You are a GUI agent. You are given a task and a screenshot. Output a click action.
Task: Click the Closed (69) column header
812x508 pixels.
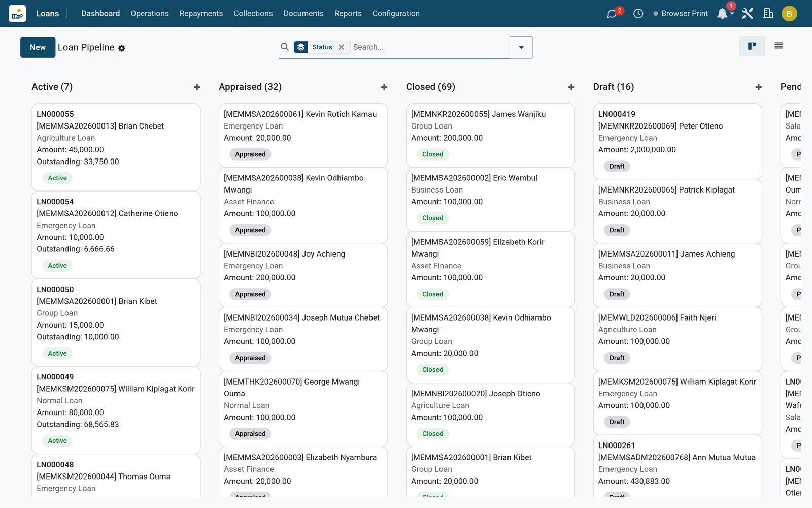click(430, 87)
